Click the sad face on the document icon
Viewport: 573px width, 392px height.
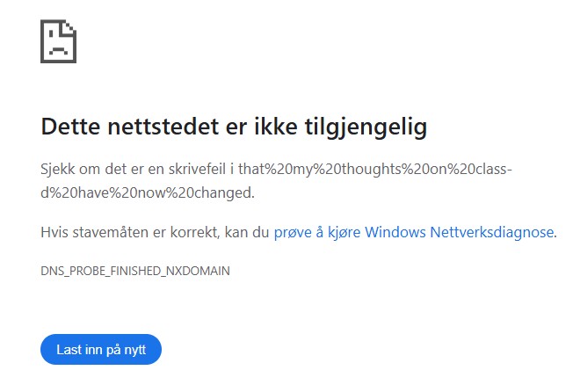coord(58,47)
